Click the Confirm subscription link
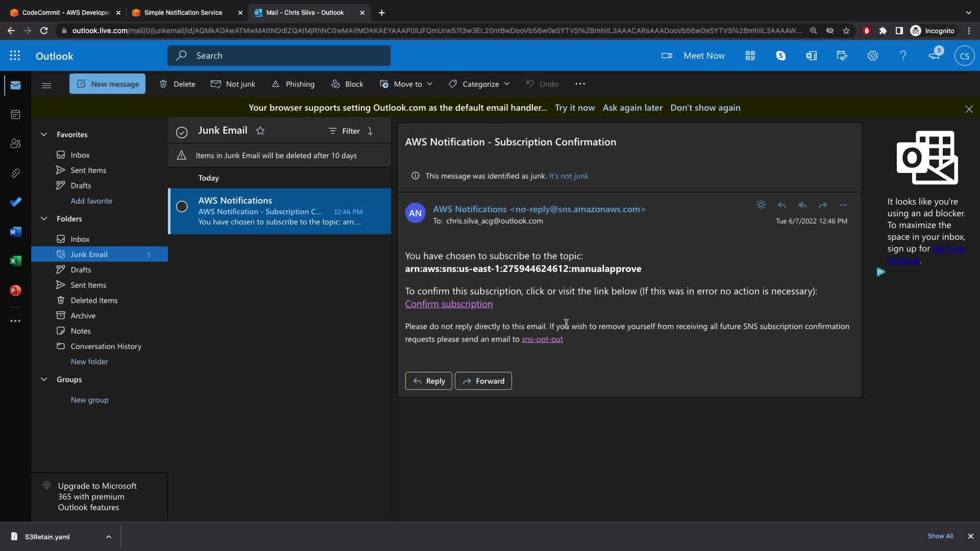The image size is (980, 551). tap(449, 304)
